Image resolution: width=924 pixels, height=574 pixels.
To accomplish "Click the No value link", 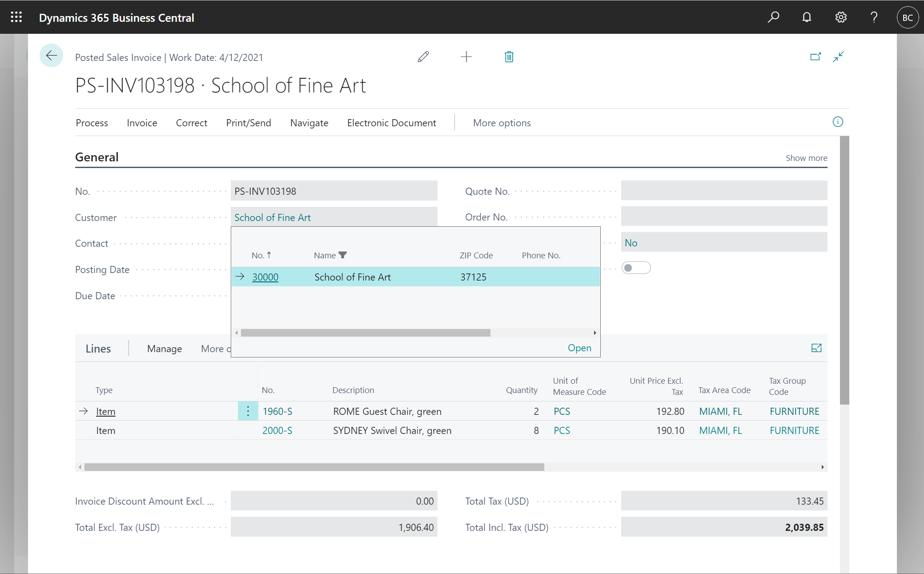I will (631, 243).
